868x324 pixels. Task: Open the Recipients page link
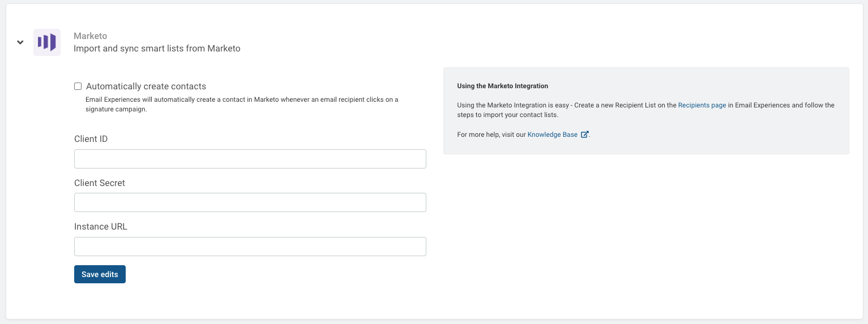pyautogui.click(x=702, y=105)
